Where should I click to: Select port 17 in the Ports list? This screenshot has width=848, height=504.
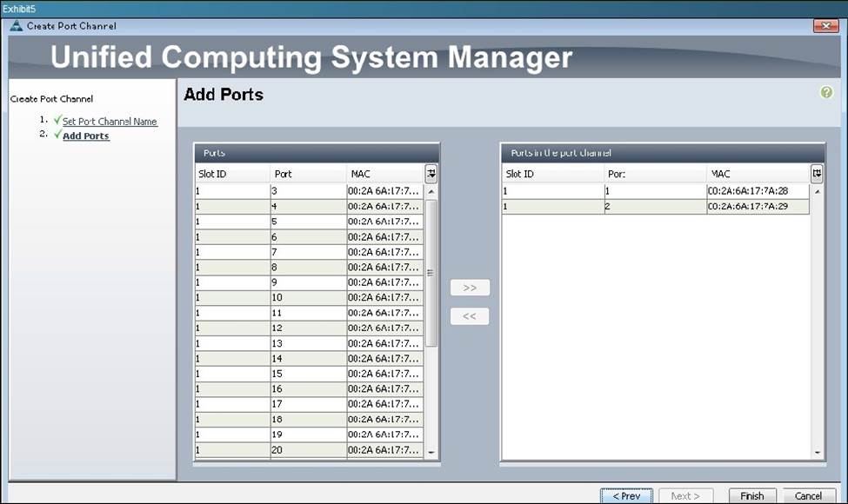[310, 403]
